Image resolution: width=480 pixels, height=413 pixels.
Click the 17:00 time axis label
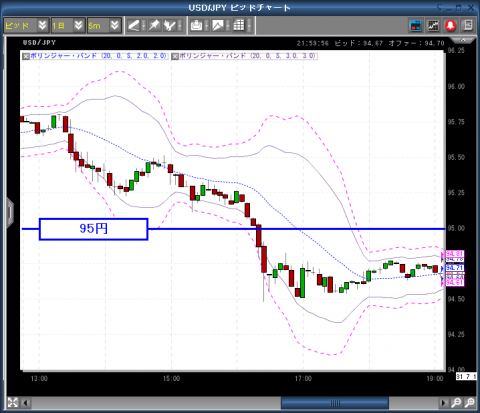[303, 379]
